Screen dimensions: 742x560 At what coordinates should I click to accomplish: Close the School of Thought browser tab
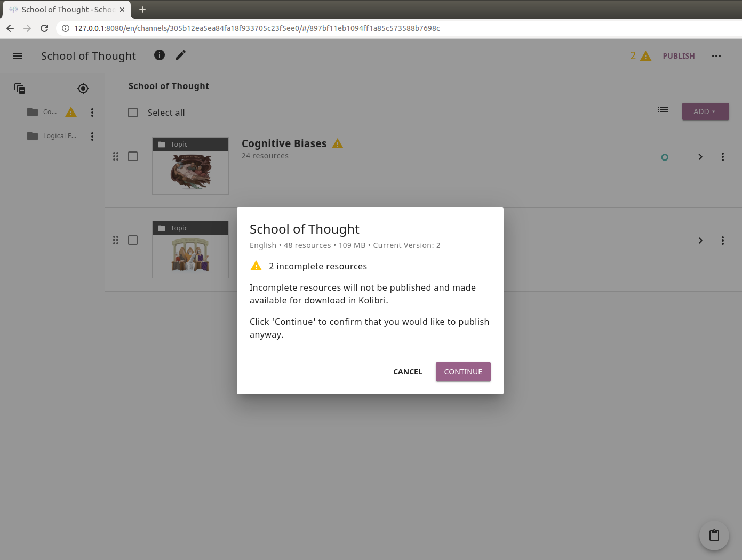(122, 10)
